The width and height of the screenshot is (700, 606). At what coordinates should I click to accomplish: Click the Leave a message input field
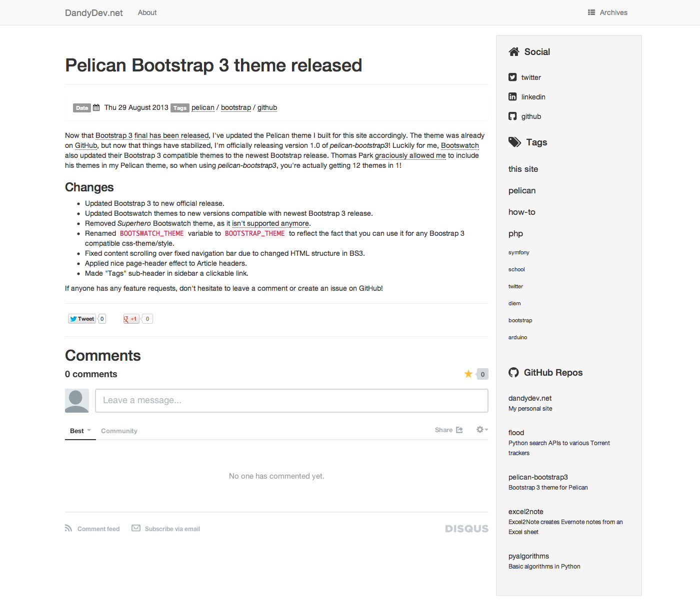click(x=291, y=401)
